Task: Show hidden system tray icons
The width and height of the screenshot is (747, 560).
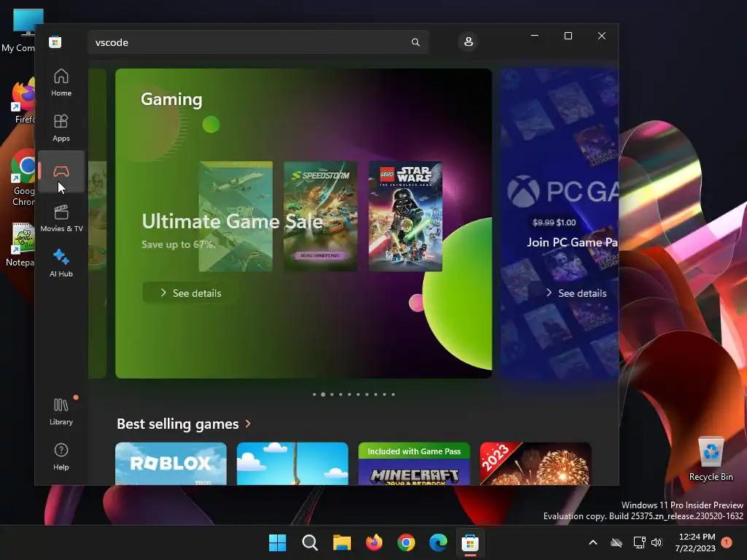Action: click(x=593, y=542)
